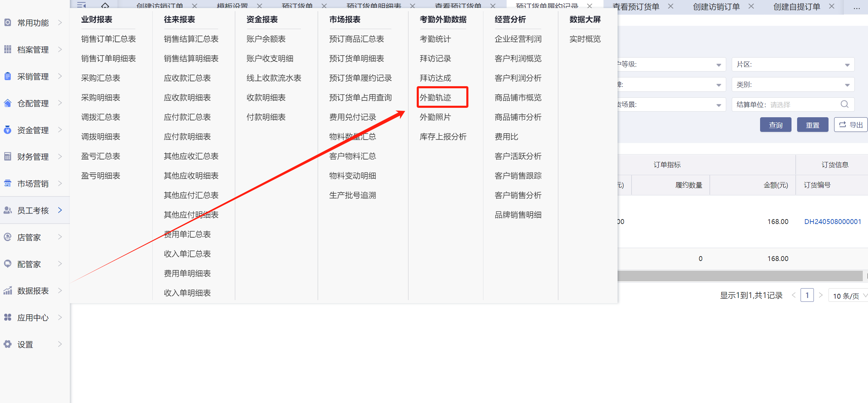868x403 pixels.
Task: Open order link DH240508000001
Action: pyautogui.click(x=832, y=222)
